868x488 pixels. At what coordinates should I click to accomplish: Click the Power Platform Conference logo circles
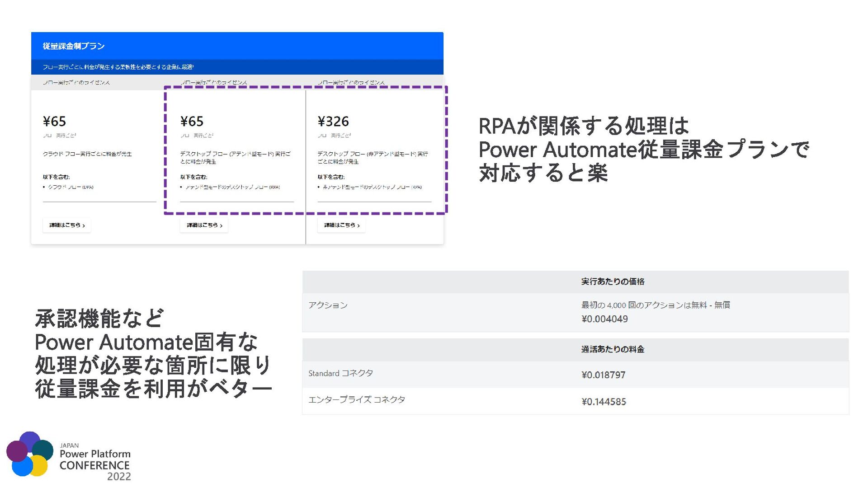(30, 454)
